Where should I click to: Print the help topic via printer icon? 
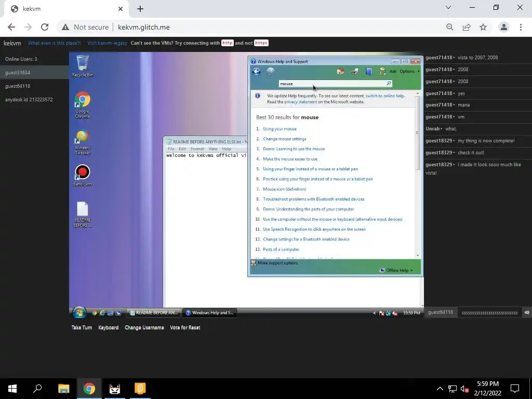354,71
